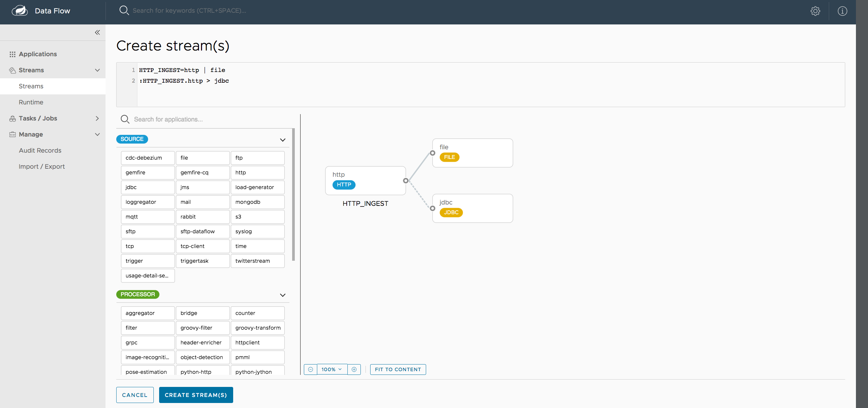Click the CANCEL button

[135, 395]
